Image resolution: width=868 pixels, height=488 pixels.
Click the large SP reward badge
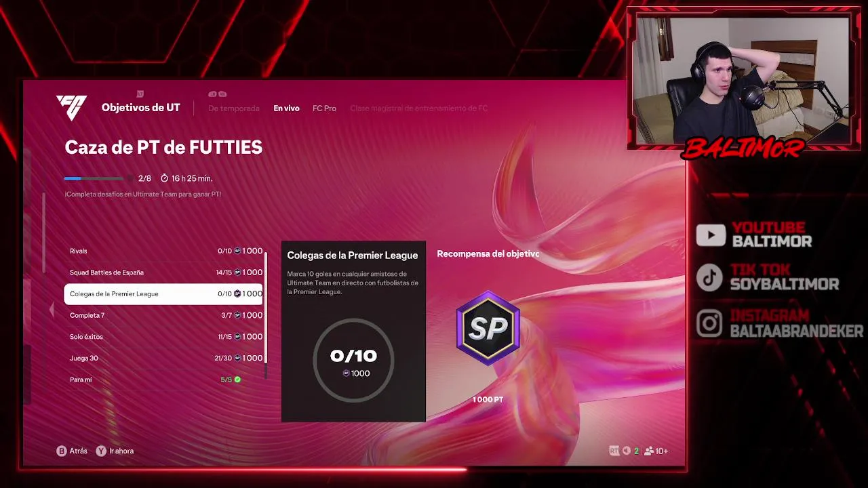488,328
